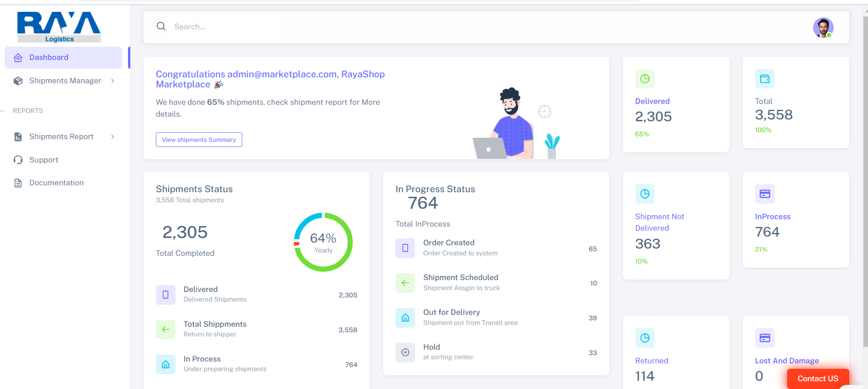Click the Delivered card pie-chart icon
The width and height of the screenshot is (868, 389).
pyautogui.click(x=644, y=79)
